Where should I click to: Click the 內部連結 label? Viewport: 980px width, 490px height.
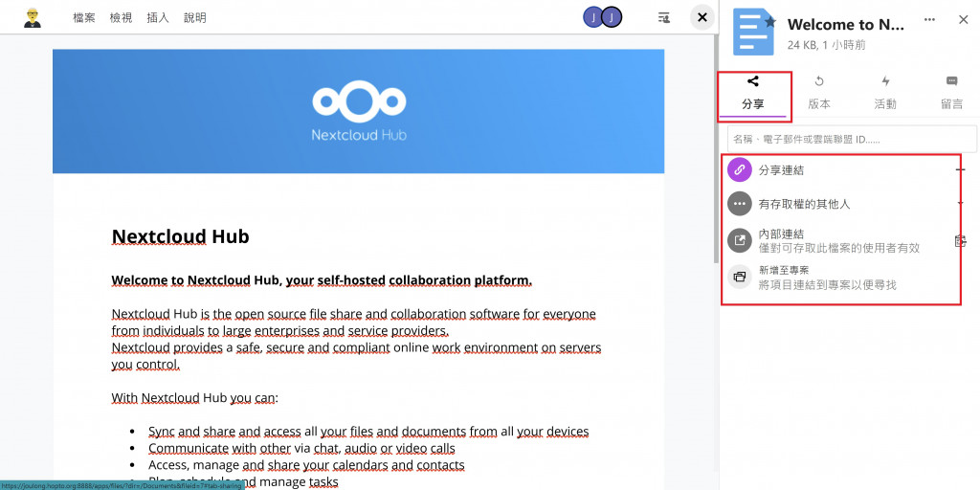(781, 234)
